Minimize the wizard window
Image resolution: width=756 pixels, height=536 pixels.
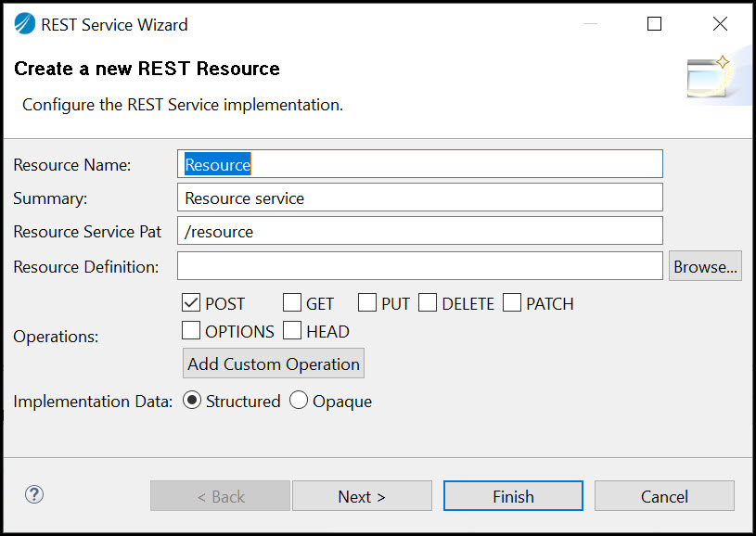tap(590, 23)
